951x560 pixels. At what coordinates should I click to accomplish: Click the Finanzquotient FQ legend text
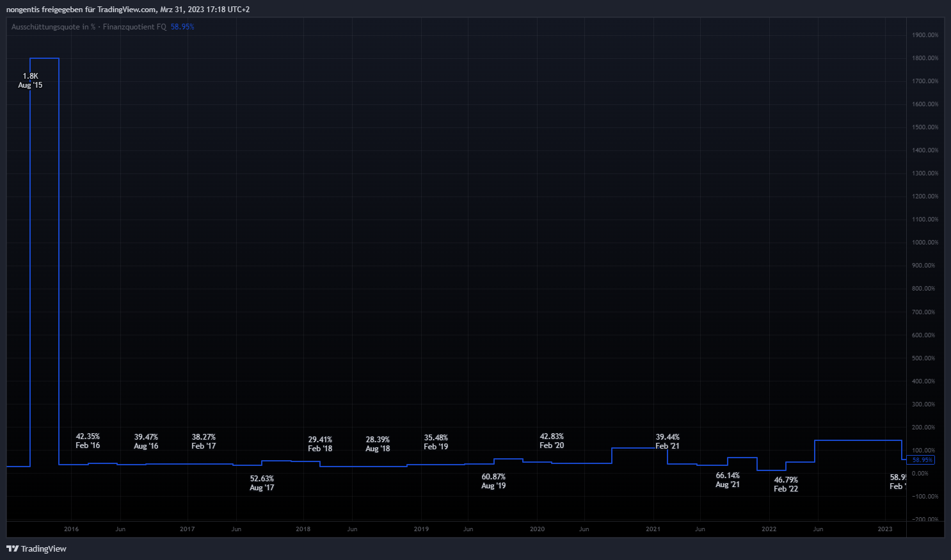click(x=134, y=27)
